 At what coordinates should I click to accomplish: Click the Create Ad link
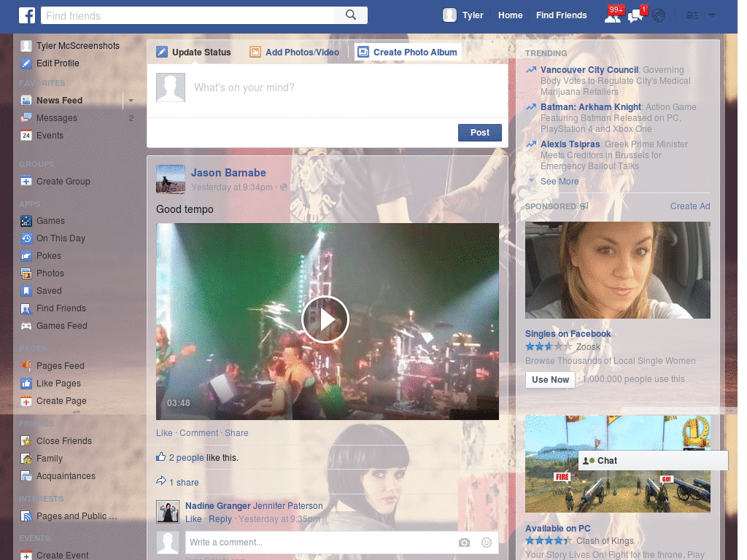point(690,206)
